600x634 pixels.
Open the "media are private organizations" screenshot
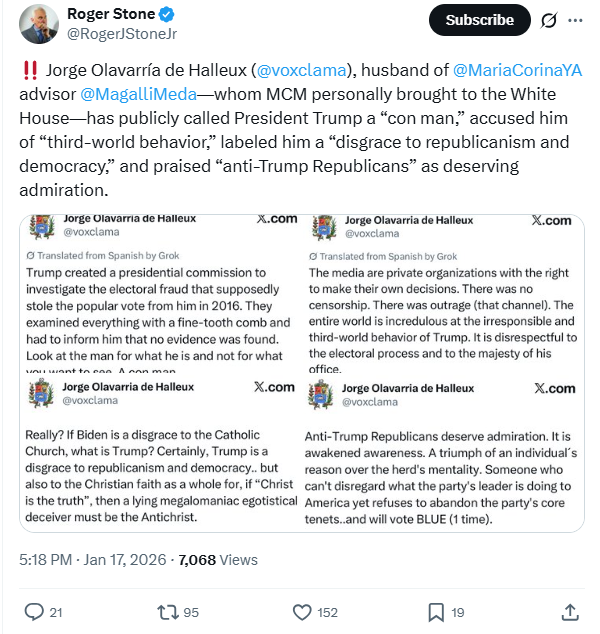point(443,293)
